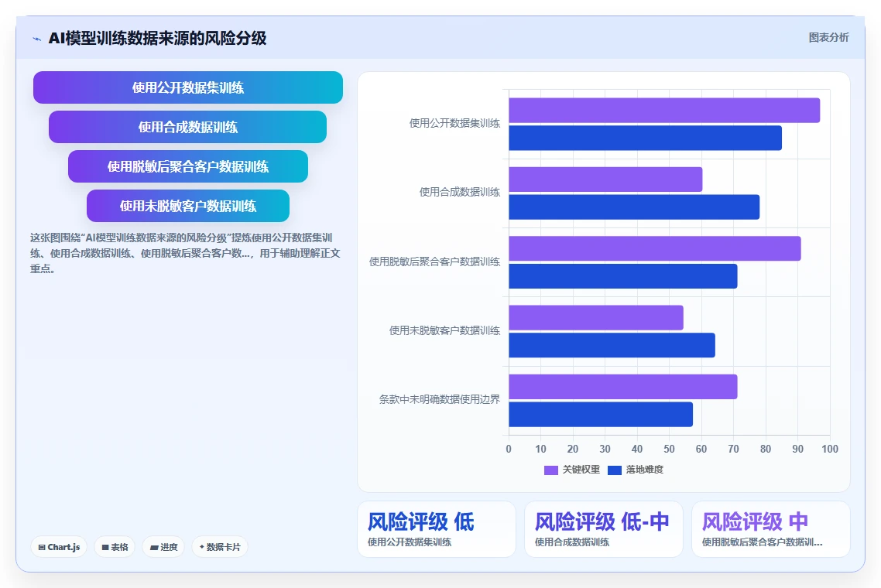This screenshot has width=881, height=588.
Task: Click the x-axis tick value 0
Action: (509, 449)
